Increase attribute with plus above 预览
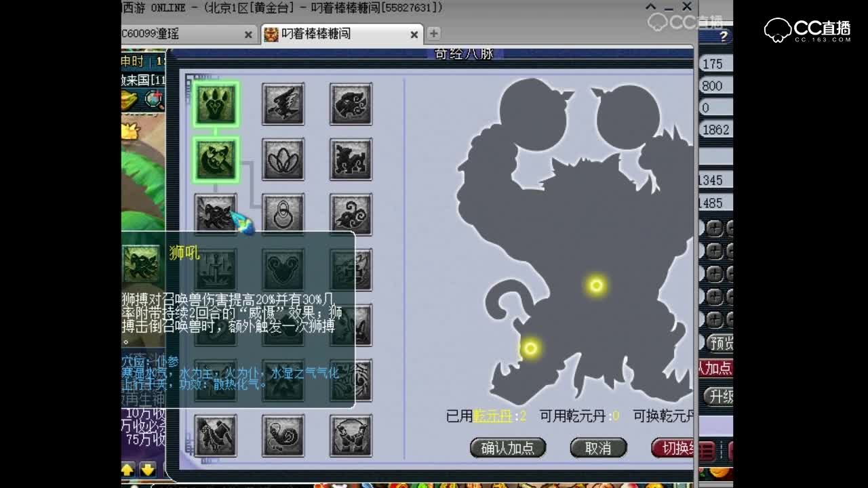868x488 pixels. 714,319
